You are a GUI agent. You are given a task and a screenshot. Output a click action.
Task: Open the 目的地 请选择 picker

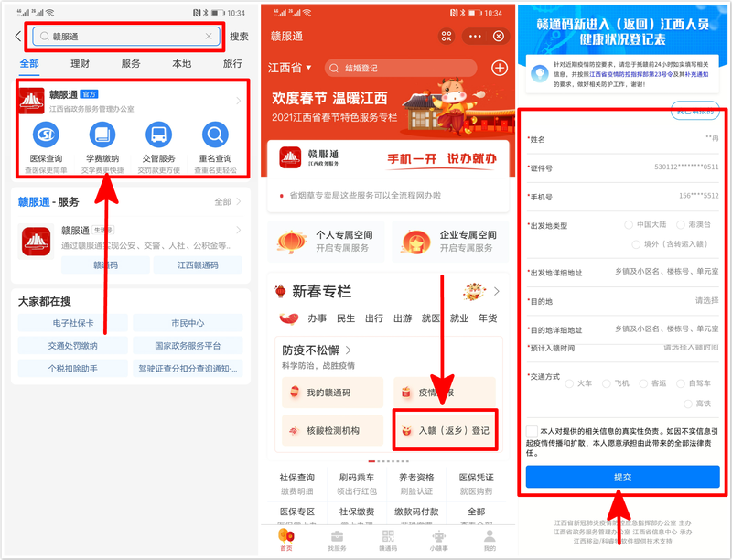click(622, 301)
